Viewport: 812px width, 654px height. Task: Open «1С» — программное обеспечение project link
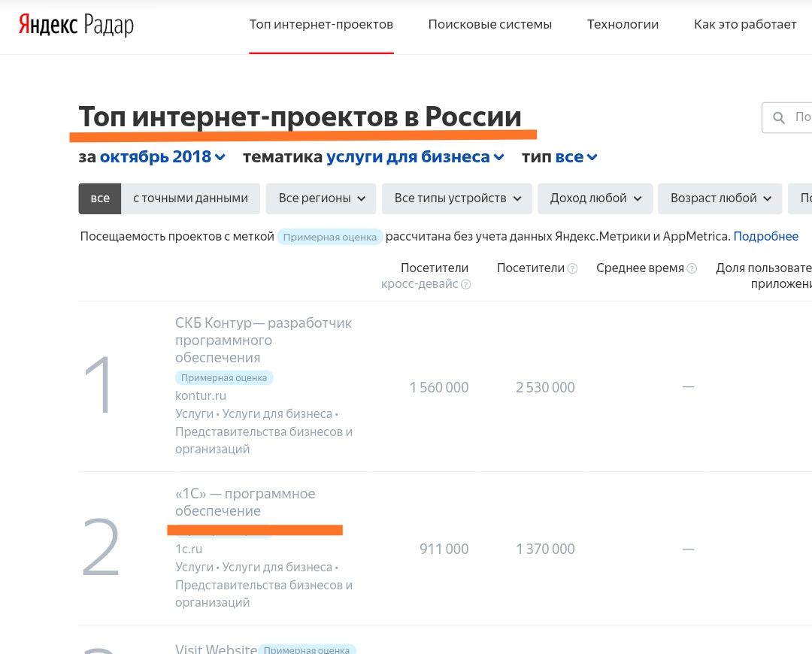(245, 501)
